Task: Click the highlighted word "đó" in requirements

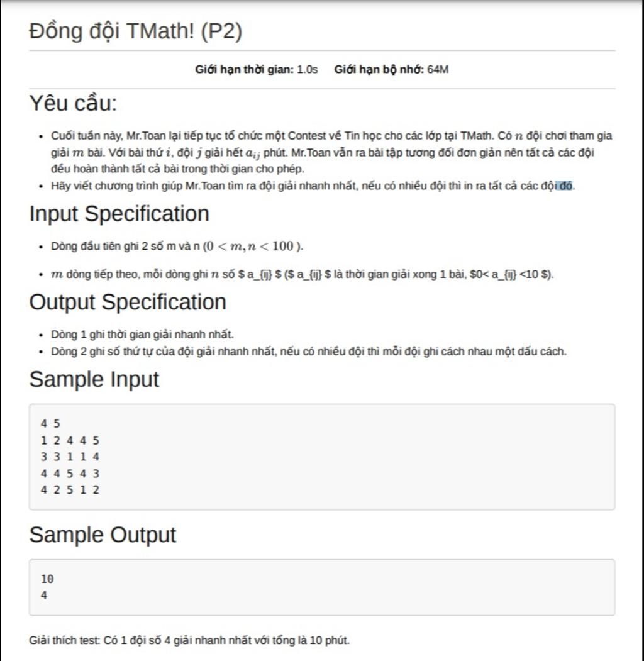Action: 566,186
